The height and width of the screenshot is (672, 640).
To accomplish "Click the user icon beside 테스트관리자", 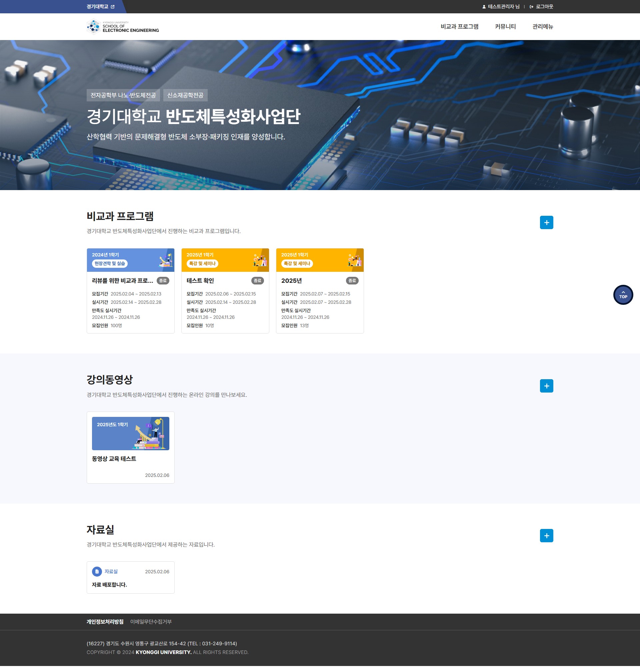I will (484, 7).
